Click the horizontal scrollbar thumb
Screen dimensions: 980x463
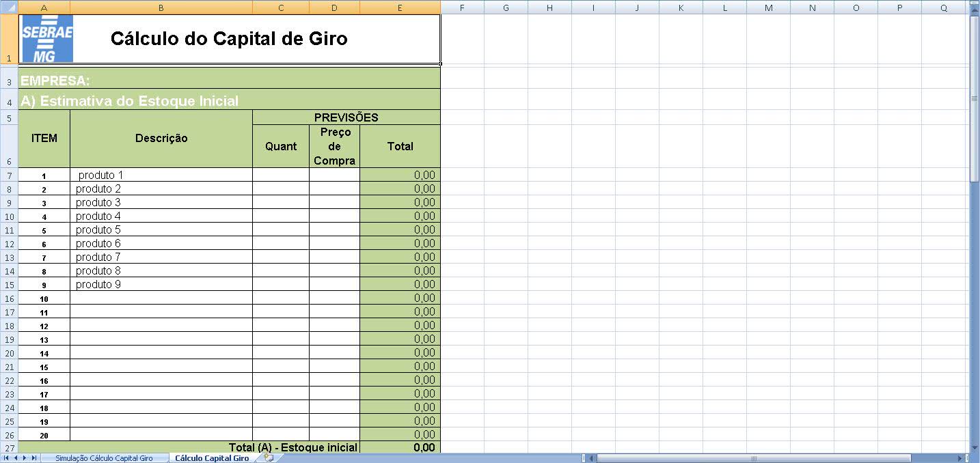pyautogui.click(x=755, y=458)
